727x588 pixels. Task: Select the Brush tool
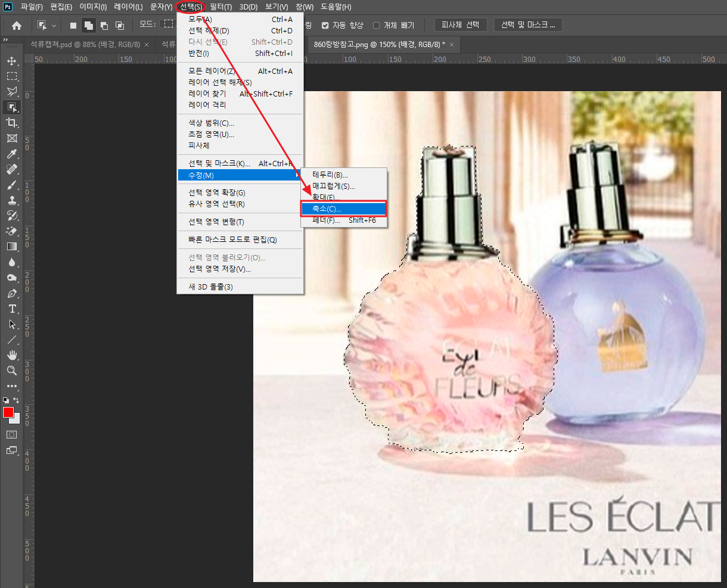pos(12,185)
